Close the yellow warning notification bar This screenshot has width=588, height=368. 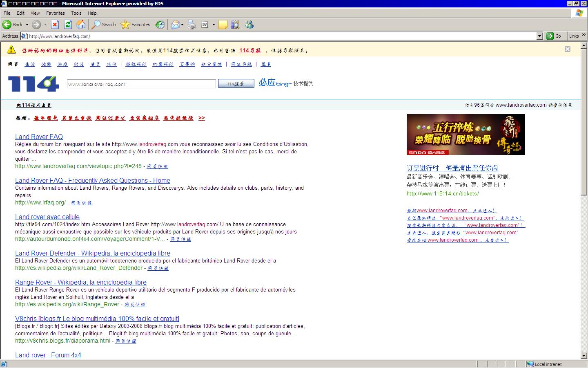(x=567, y=49)
